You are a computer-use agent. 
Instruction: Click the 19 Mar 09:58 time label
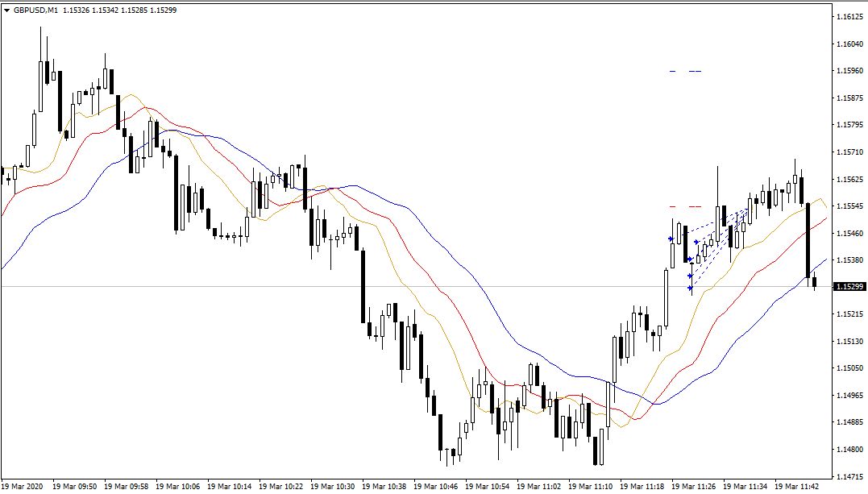tap(127, 486)
